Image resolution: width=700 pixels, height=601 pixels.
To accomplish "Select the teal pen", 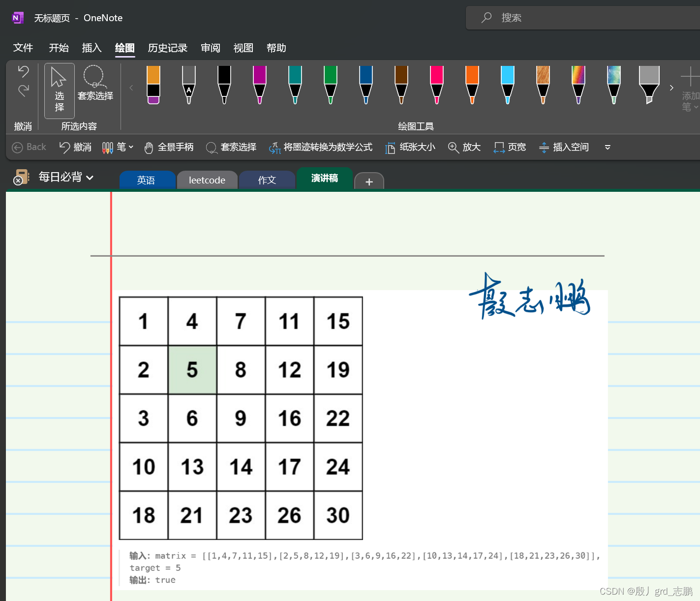I will [295, 85].
